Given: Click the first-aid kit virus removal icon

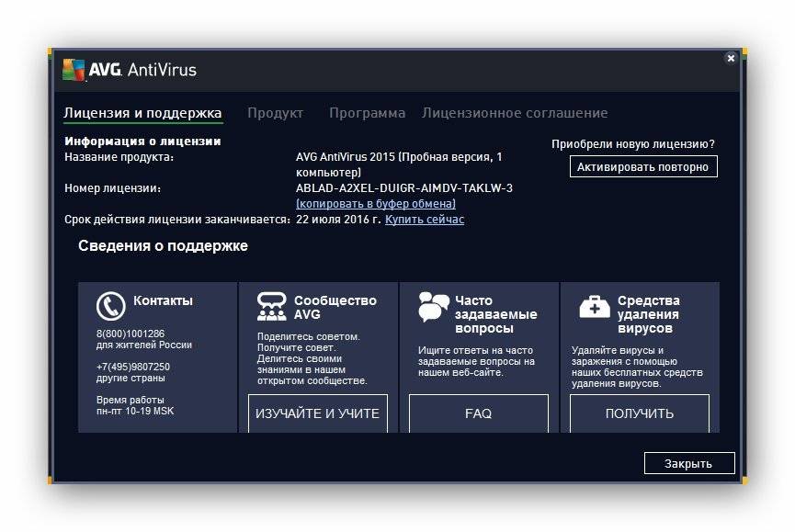Looking at the screenshot, I should tap(595, 307).
